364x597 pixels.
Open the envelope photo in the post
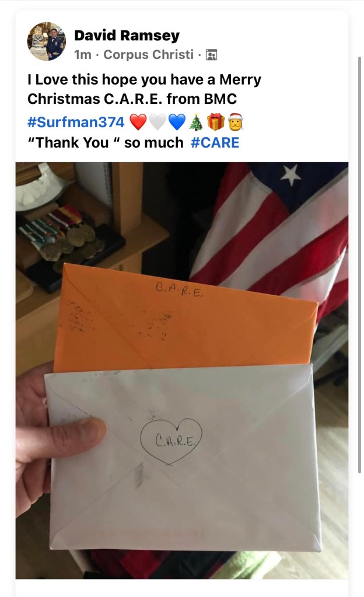pos(182,371)
